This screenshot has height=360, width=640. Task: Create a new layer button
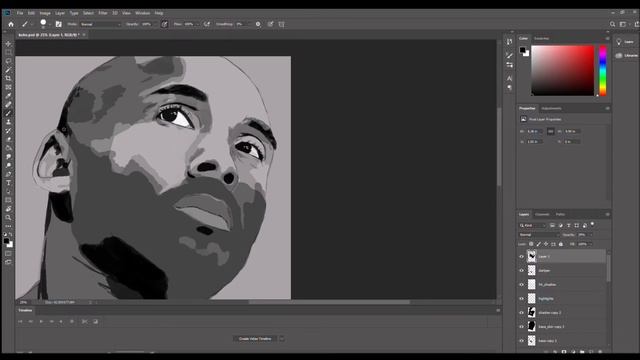point(591,351)
